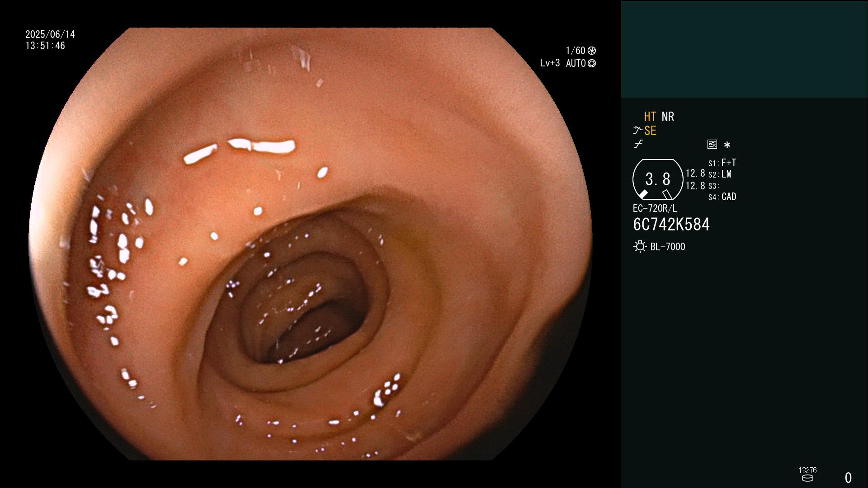This screenshot has height=488, width=868.
Task: Select the HT indicator
Action: [650, 117]
